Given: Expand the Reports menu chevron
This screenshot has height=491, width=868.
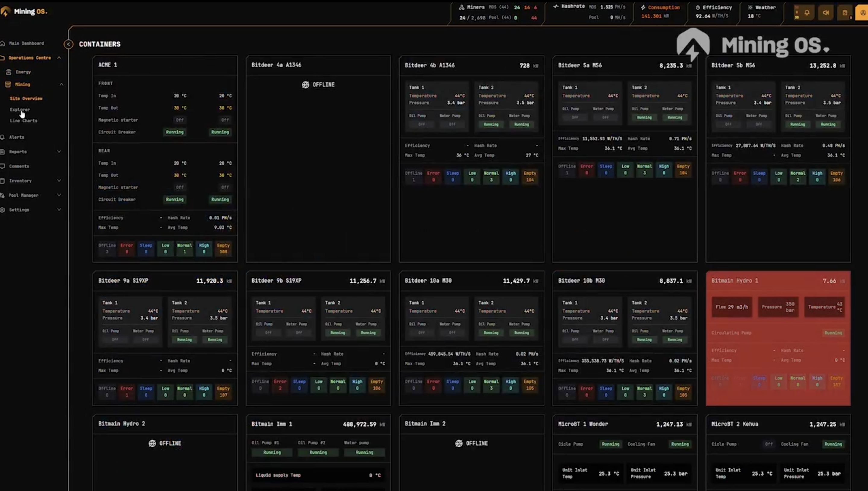Looking at the screenshot, I should coord(59,152).
